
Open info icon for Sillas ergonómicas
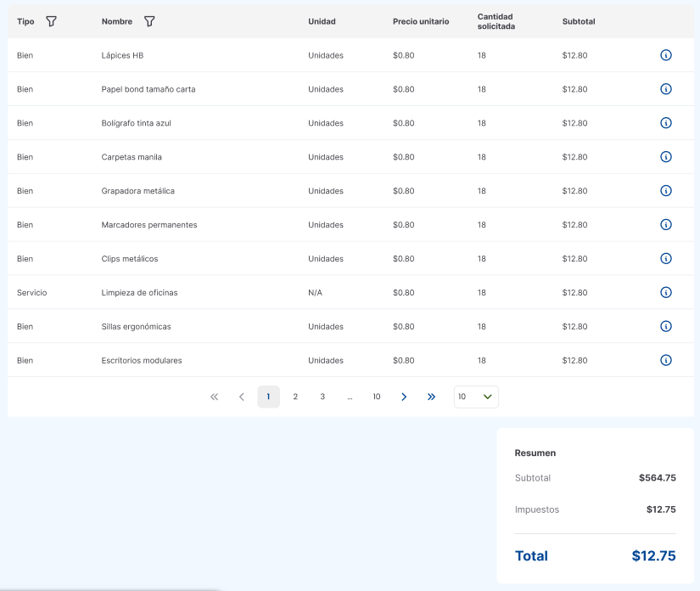665,327
